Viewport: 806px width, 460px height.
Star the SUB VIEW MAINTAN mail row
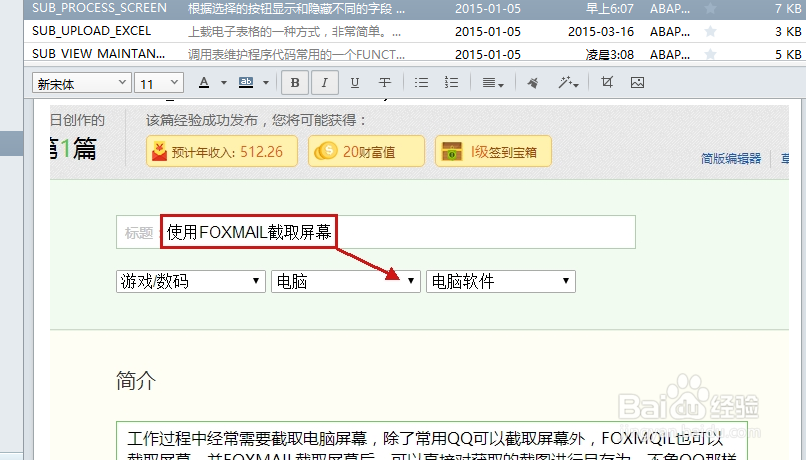click(710, 54)
